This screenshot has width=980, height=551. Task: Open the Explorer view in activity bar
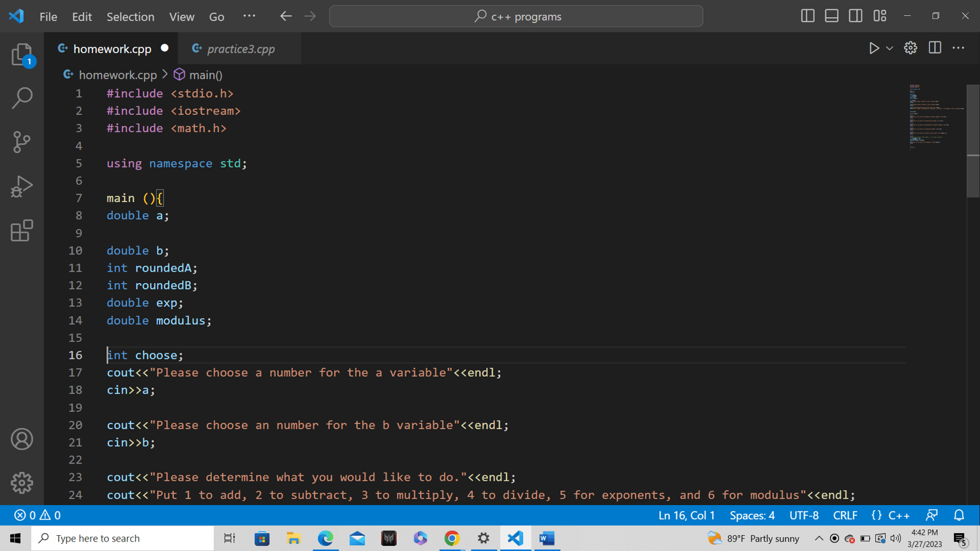tap(22, 55)
